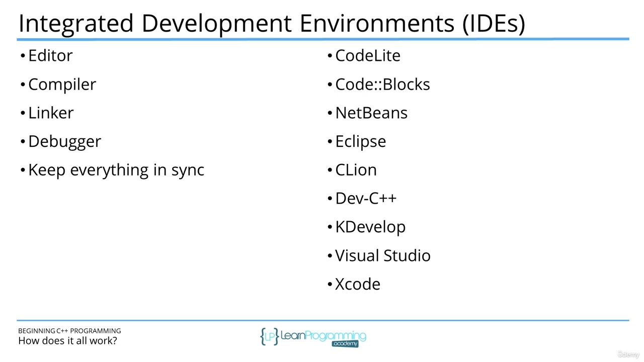Select the 'How does it all work?' subtitle

coord(67,341)
